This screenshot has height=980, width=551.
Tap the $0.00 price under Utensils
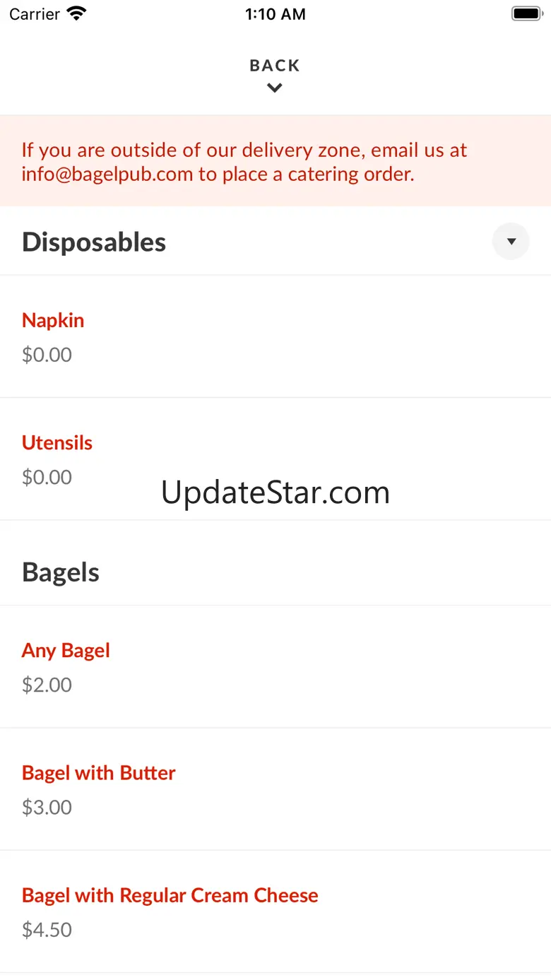tap(47, 478)
